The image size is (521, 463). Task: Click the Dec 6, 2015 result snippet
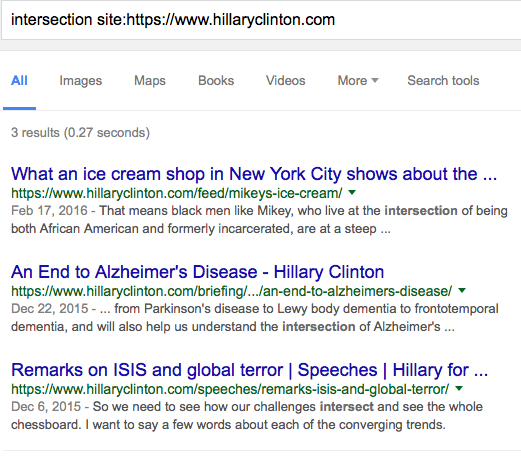(247, 416)
